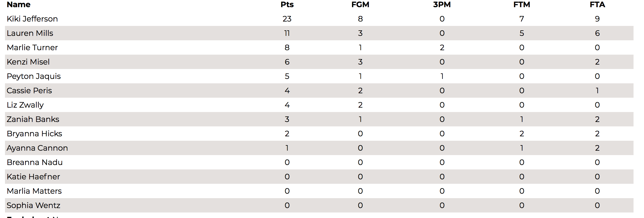Viewport: 644px width, 218px height.
Task: Click Kenzi Misel player name
Action: (x=28, y=62)
